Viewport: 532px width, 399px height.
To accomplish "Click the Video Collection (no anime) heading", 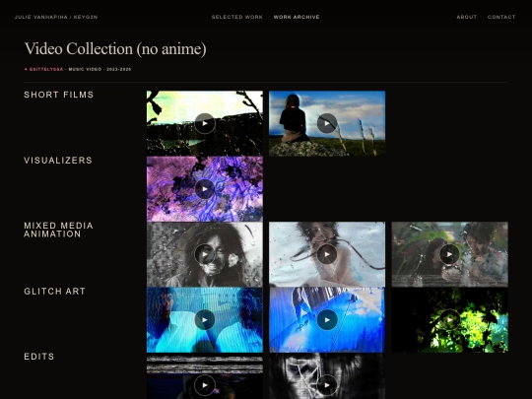I will (x=115, y=48).
